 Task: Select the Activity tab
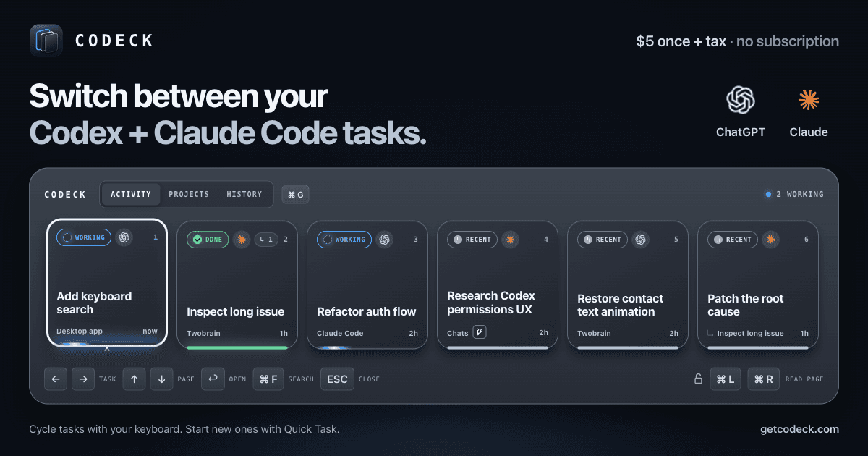coord(131,194)
